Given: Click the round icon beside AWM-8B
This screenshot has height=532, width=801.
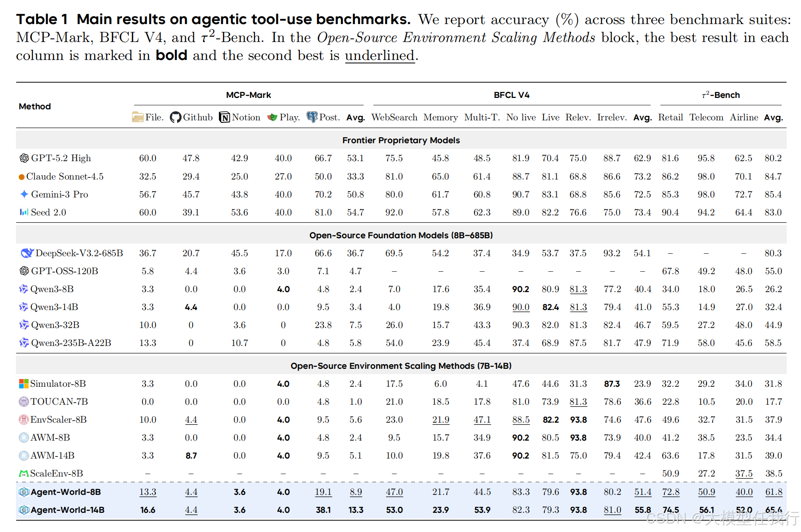Looking at the screenshot, I should [x=24, y=438].
